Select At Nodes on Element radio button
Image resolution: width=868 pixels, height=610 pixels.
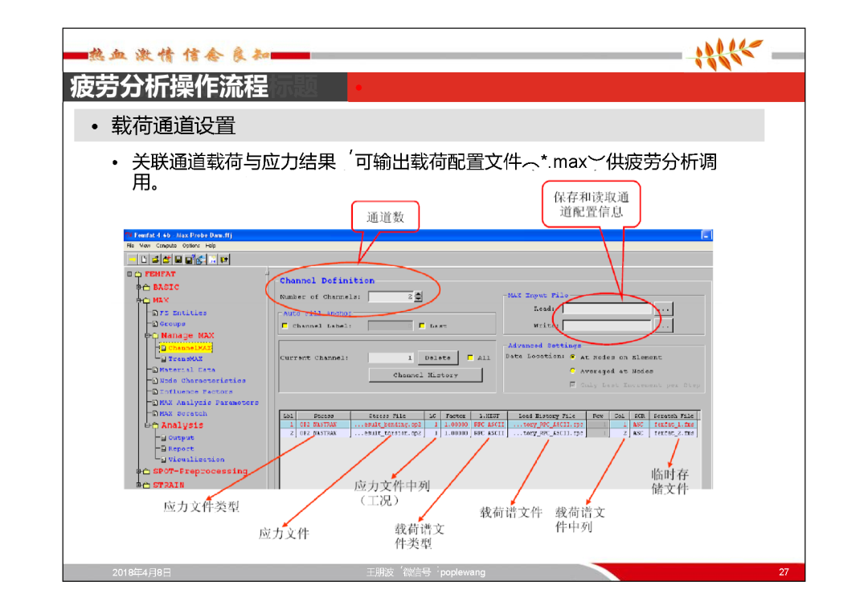(x=572, y=358)
